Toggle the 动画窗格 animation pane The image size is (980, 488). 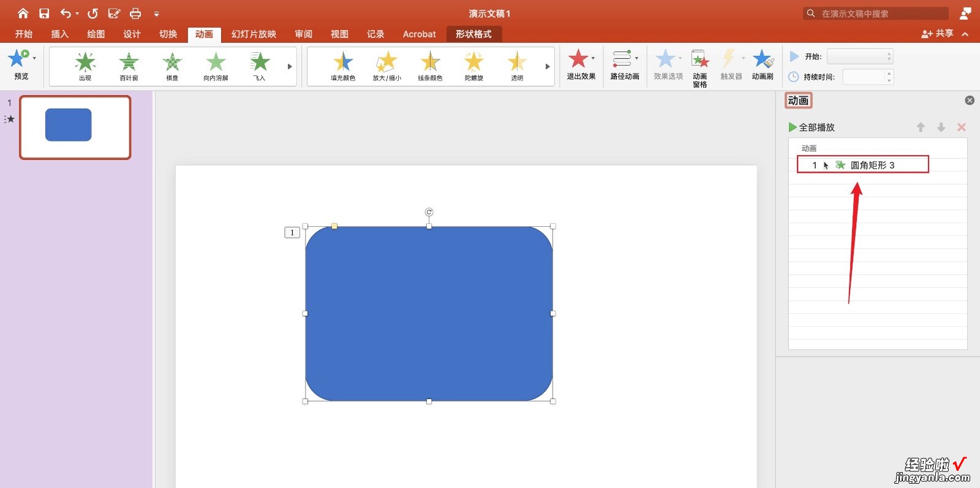700,68
